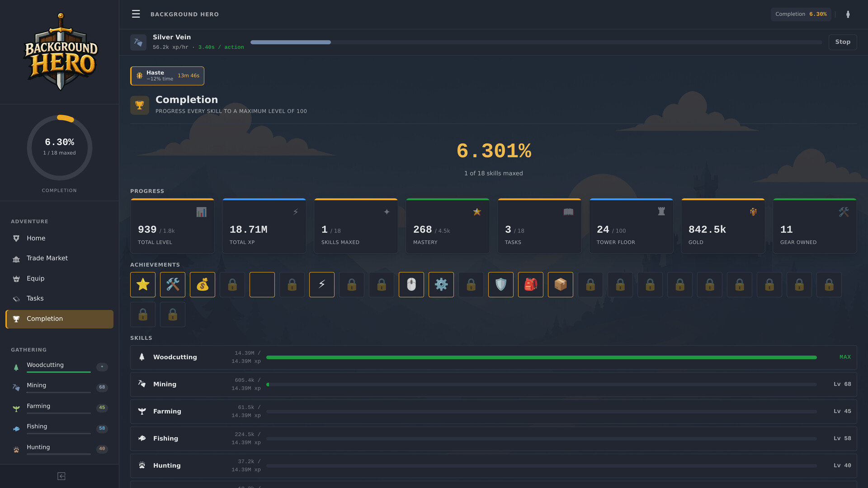Screen dimensions: 868x488
Task: Click the torch icon in the top-right corner
Action: coord(848,14)
